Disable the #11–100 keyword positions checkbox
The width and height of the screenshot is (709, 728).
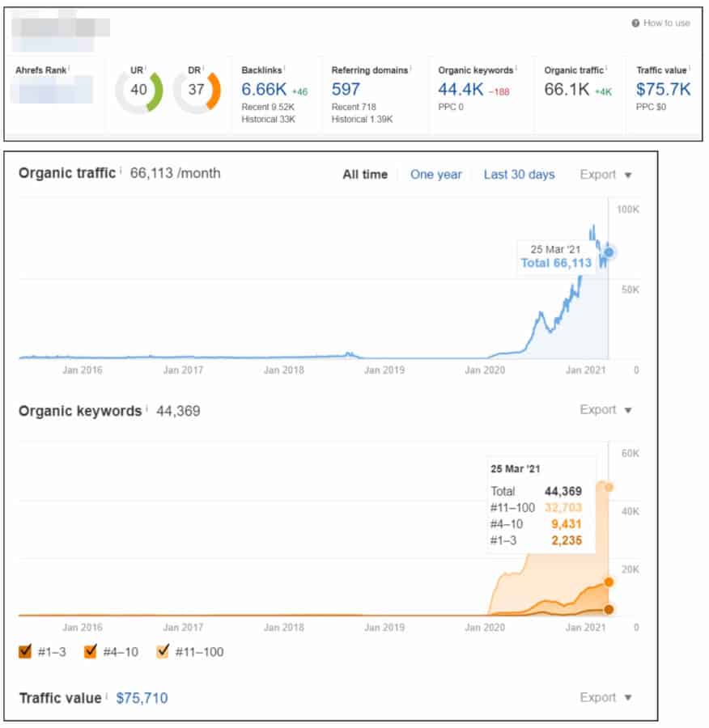click(x=164, y=651)
